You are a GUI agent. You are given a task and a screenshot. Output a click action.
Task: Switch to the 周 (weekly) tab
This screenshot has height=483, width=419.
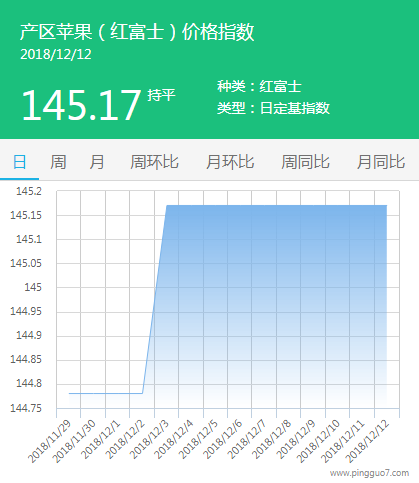pos(58,162)
